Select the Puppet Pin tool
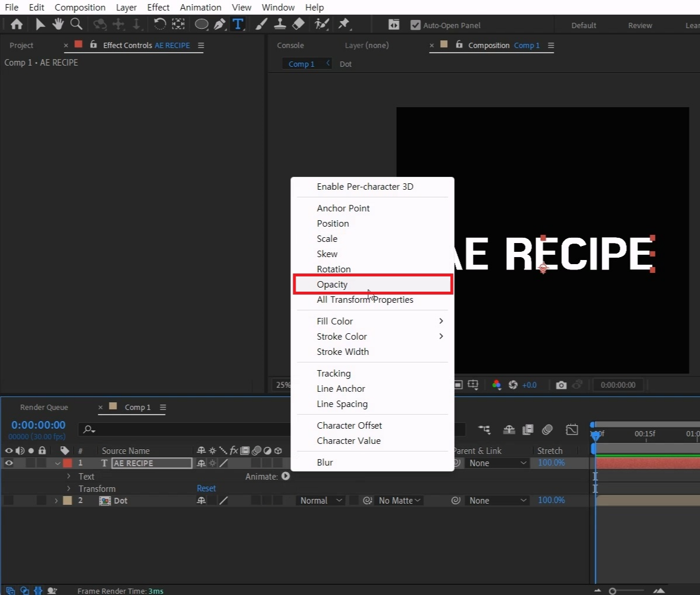The image size is (700, 595). tap(344, 24)
